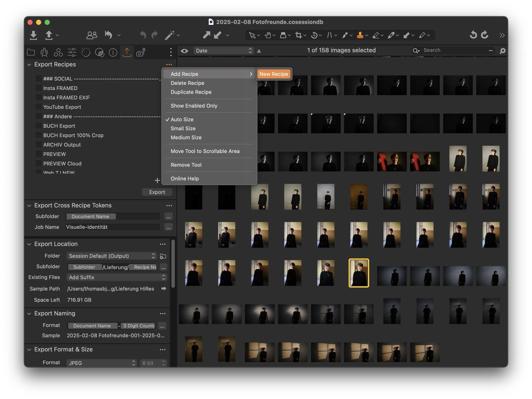Select Show Enabled Only menu item
The width and height of the screenshot is (532, 399).
(194, 106)
